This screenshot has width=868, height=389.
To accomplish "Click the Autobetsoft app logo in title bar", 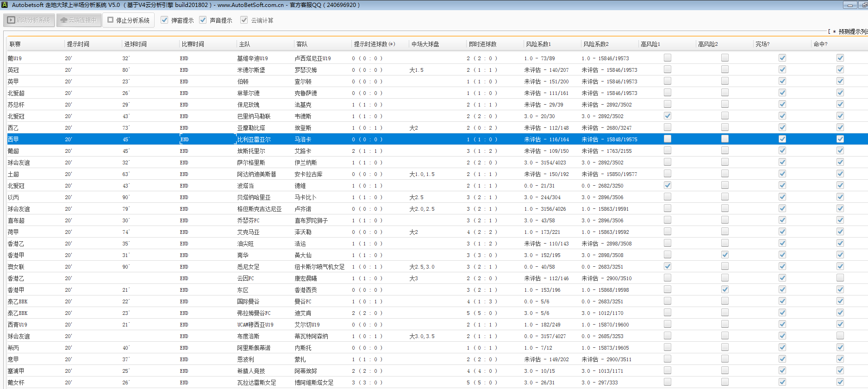I will click(5, 5).
